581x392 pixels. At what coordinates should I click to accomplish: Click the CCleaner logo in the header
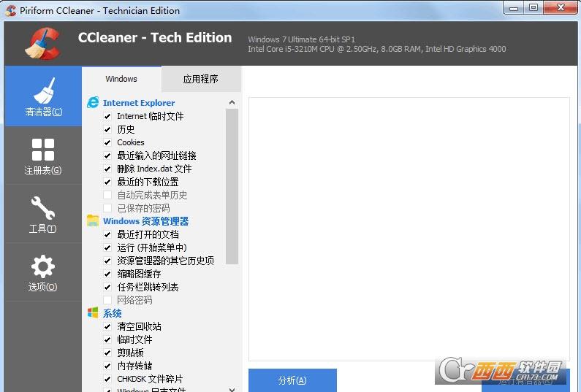point(43,43)
